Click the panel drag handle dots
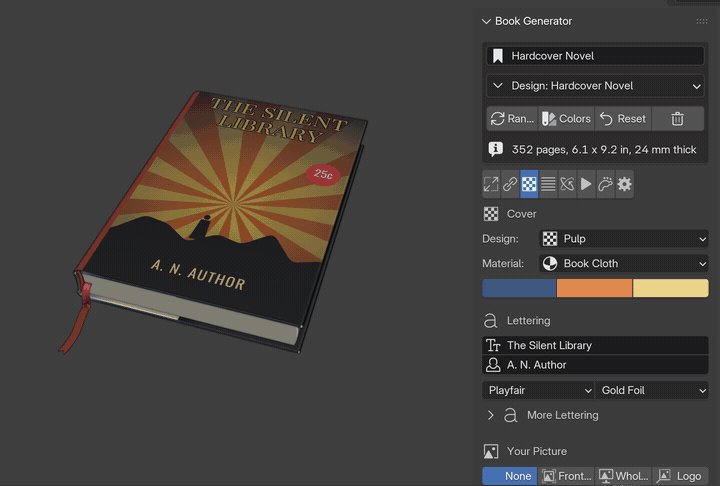This screenshot has height=486, width=720. coord(702,21)
